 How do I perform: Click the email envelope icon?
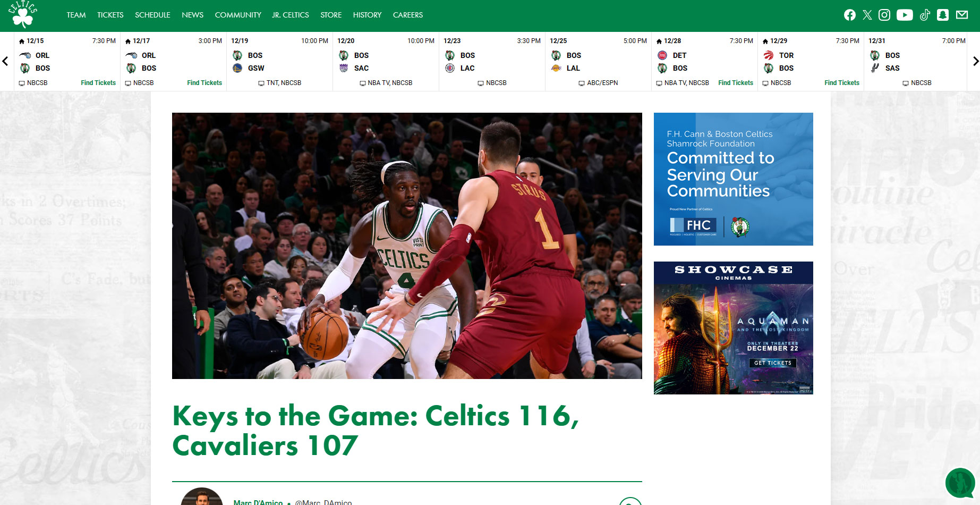pyautogui.click(x=962, y=15)
